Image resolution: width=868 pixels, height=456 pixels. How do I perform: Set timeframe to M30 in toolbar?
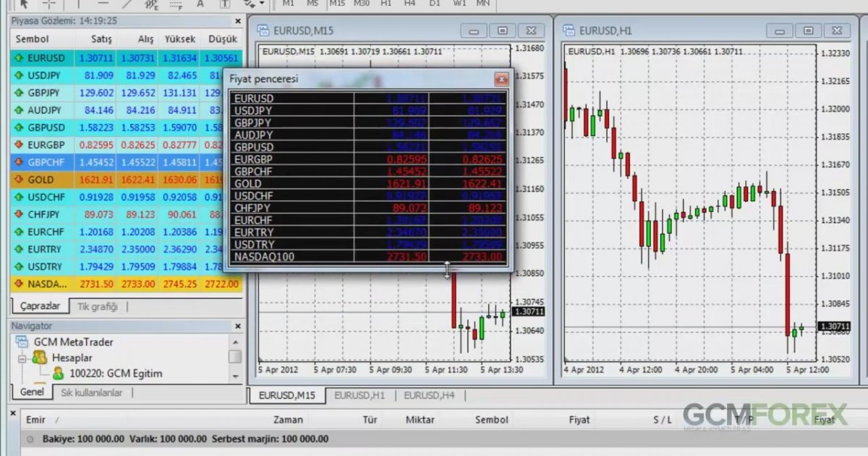coord(362,4)
